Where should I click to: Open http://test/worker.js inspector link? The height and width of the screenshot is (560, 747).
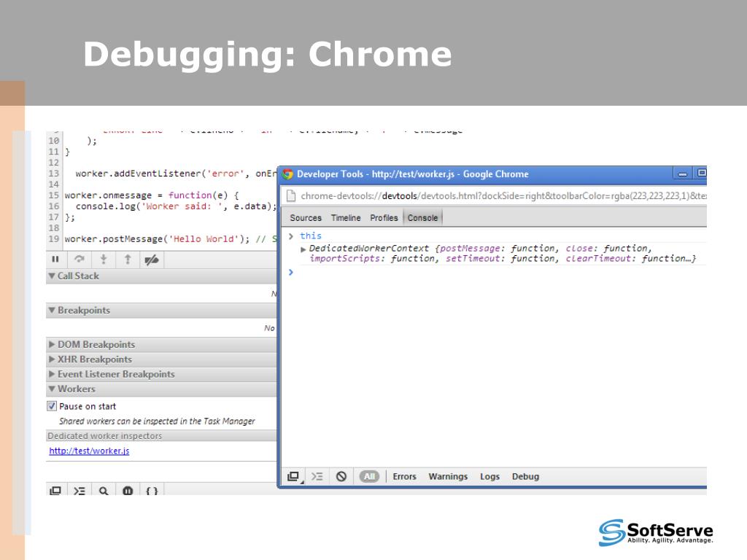point(89,451)
